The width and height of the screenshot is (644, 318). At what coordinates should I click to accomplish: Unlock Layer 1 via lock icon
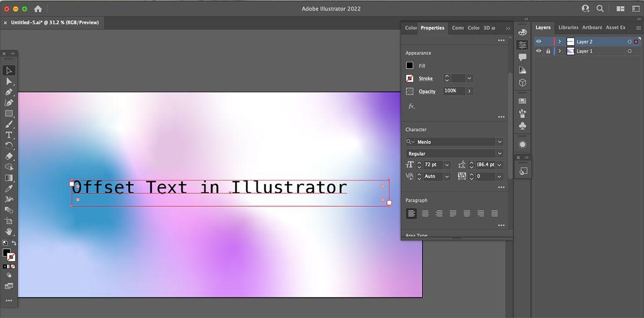pos(548,51)
